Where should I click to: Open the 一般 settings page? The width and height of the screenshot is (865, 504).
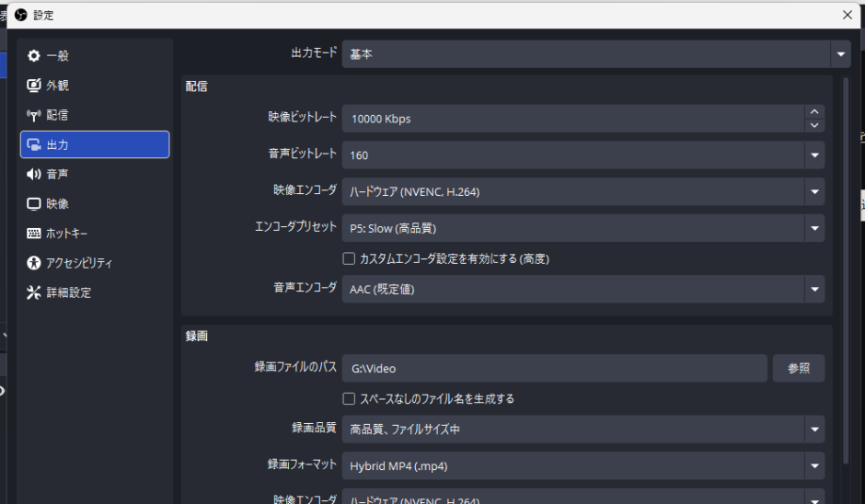95,56
